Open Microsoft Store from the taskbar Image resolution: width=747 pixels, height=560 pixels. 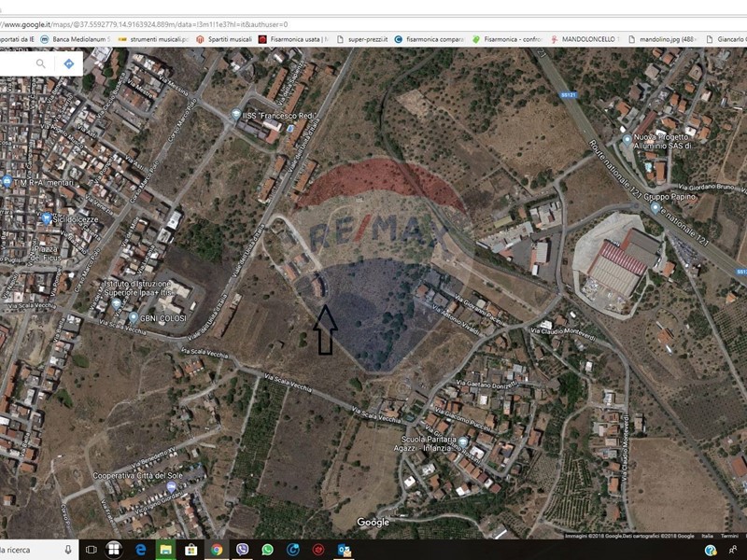click(x=191, y=550)
